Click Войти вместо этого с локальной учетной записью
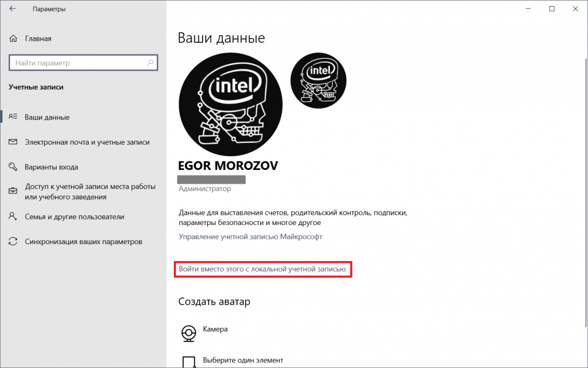The width and height of the screenshot is (588, 368). tap(262, 269)
